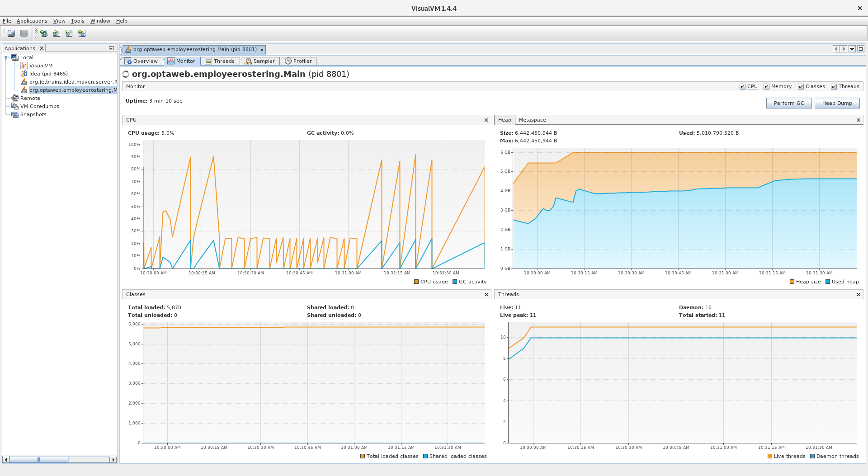Disable the Threads checkbox
This screenshot has height=476, width=868.
click(834, 86)
